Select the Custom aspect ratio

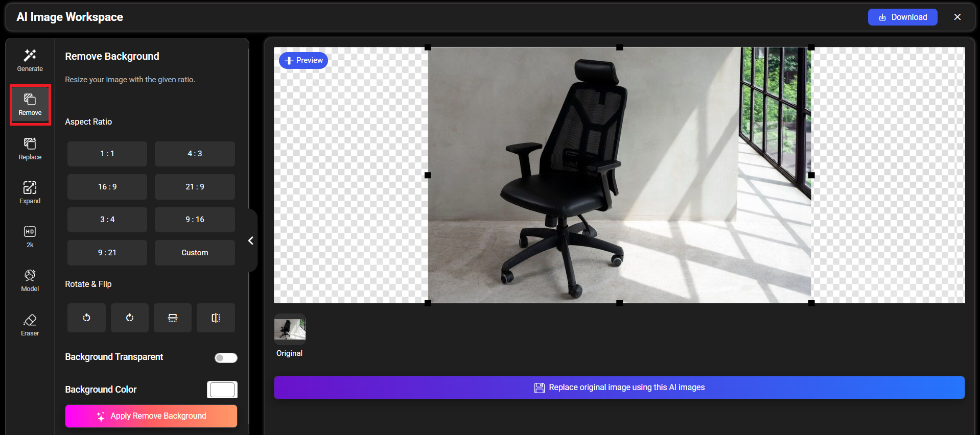pos(195,253)
